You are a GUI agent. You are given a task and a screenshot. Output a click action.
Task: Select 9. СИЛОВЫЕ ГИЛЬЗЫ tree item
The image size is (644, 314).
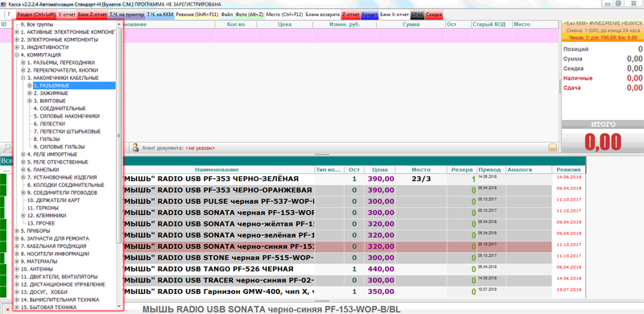(x=59, y=147)
